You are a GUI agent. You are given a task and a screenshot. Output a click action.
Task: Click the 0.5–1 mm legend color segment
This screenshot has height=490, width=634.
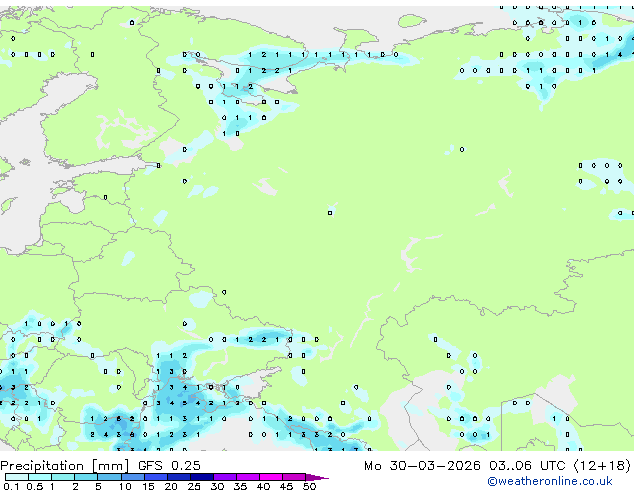40,477
